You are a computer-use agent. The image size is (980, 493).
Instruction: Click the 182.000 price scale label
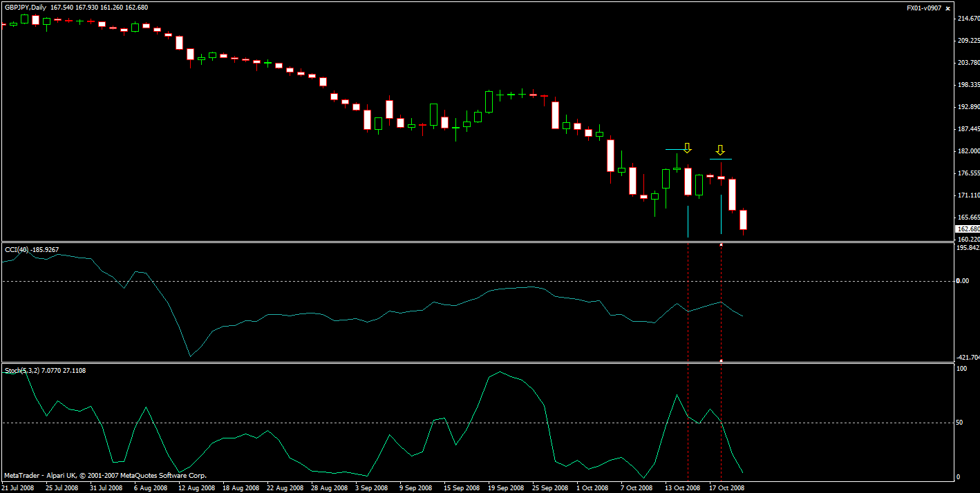coord(968,151)
